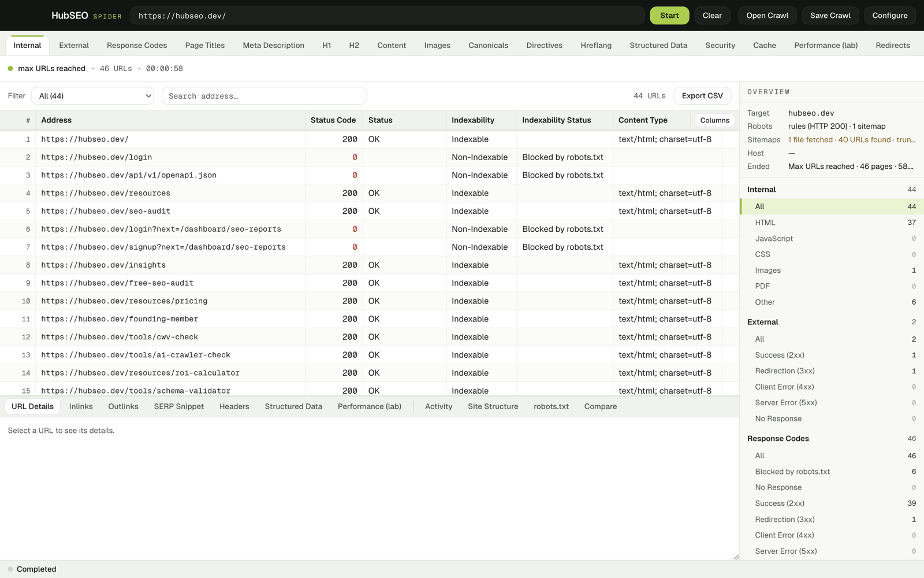Expand the Filter dropdown showing All (44)
The width and height of the screenshot is (924, 578).
92,96
